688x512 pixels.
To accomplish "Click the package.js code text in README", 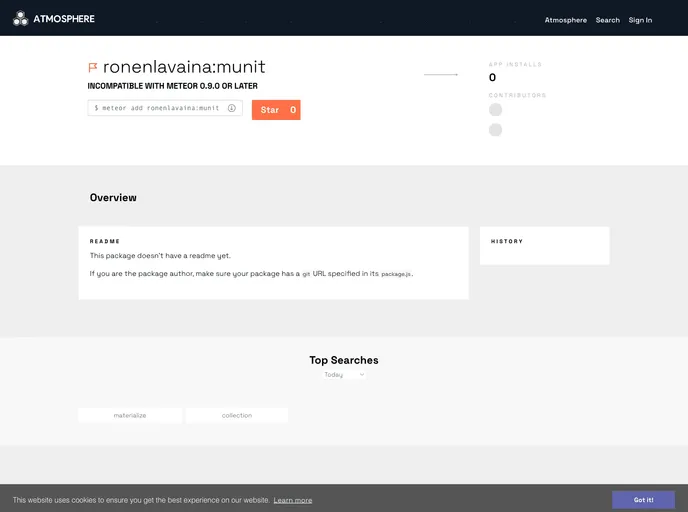I will tap(396, 274).
